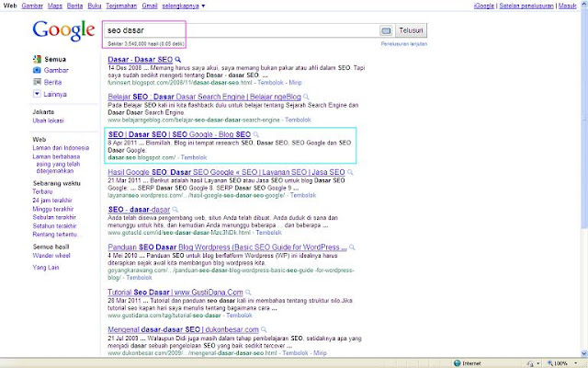Select Semua in left sidebar

(55, 59)
